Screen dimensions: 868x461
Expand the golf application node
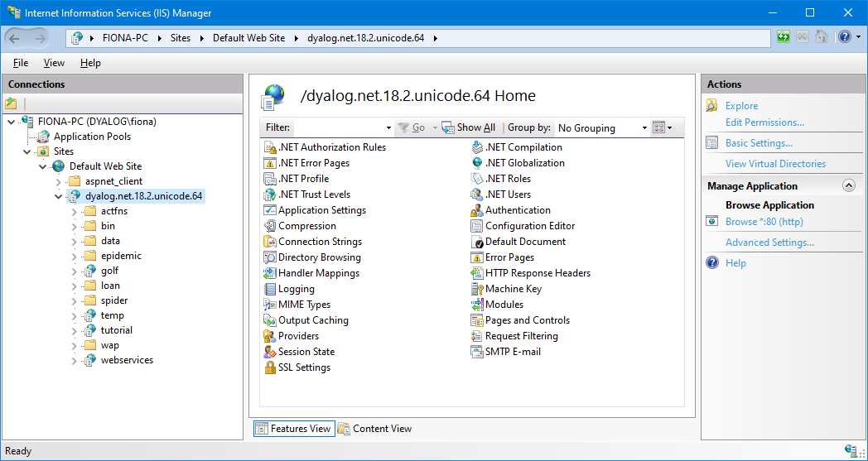click(75, 271)
